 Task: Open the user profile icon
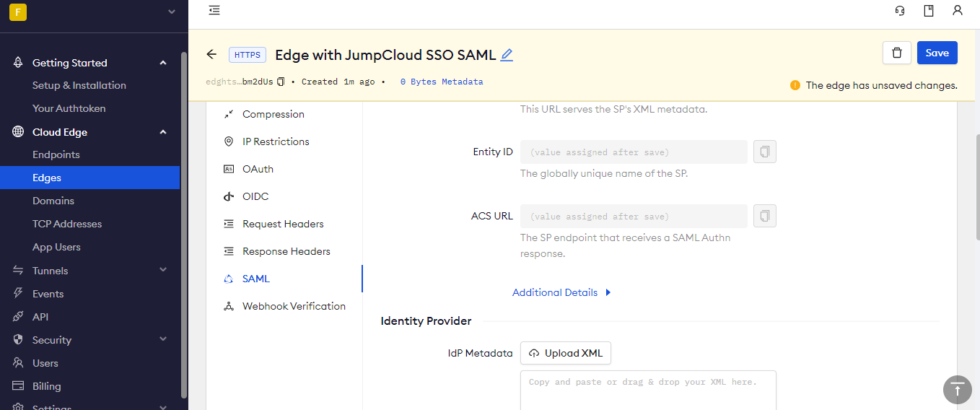(x=958, y=10)
